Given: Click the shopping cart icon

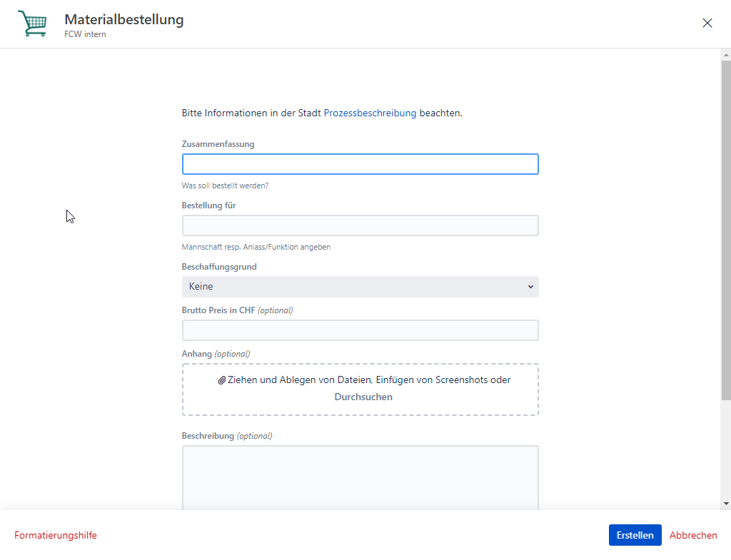Looking at the screenshot, I should click(x=32, y=24).
